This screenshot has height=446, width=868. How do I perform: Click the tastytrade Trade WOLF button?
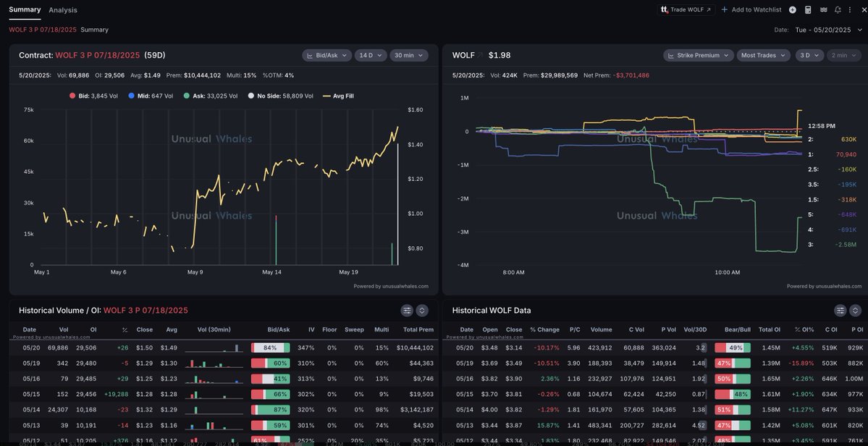click(686, 9)
